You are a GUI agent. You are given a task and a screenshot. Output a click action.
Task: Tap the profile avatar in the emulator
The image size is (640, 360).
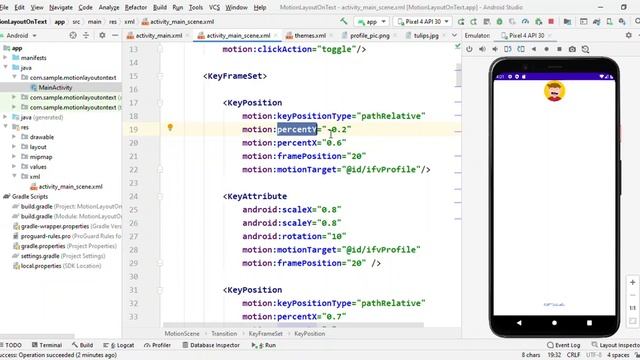coord(554,91)
